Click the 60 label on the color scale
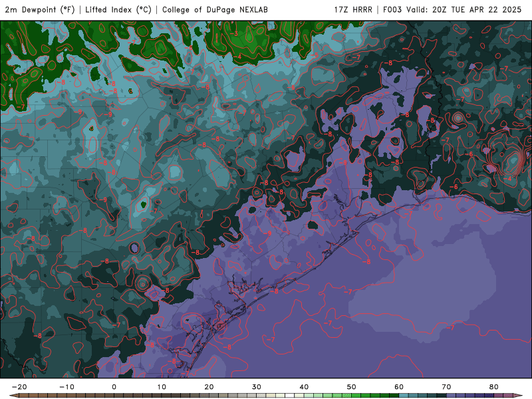Screen dimensions: 532x399 (399, 387)
